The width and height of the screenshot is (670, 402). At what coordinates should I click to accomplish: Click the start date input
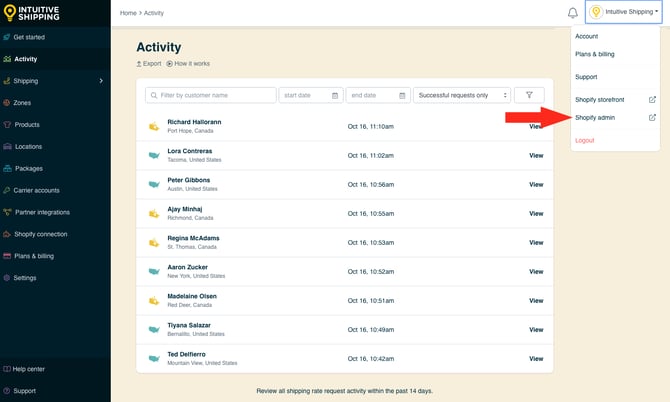pos(311,95)
